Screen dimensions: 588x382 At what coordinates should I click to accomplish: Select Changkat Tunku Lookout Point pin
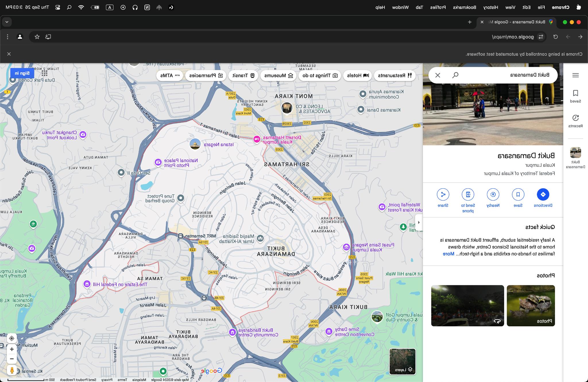(83, 134)
